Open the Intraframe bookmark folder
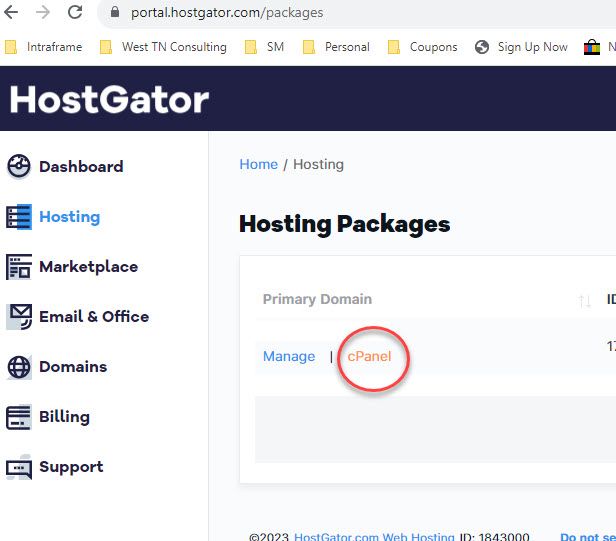The height and width of the screenshot is (541, 616). click(x=44, y=47)
